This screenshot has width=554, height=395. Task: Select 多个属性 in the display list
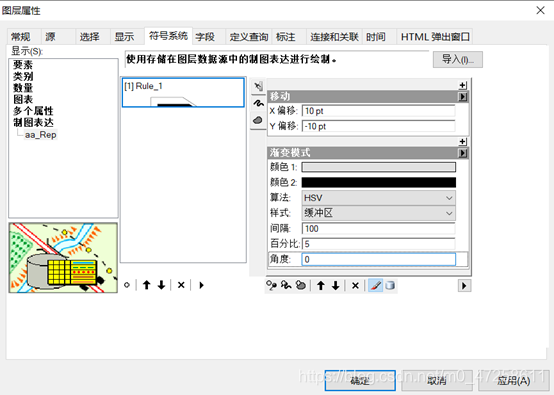click(x=33, y=111)
